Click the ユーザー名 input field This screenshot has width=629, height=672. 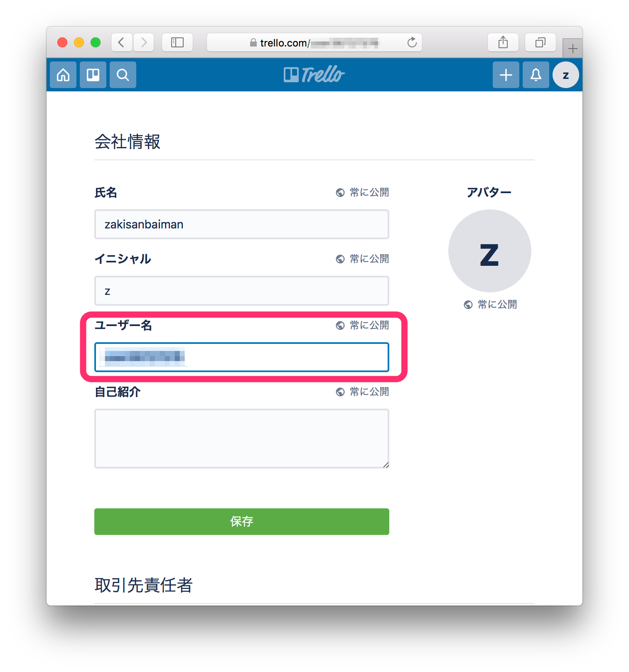pos(242,357)
